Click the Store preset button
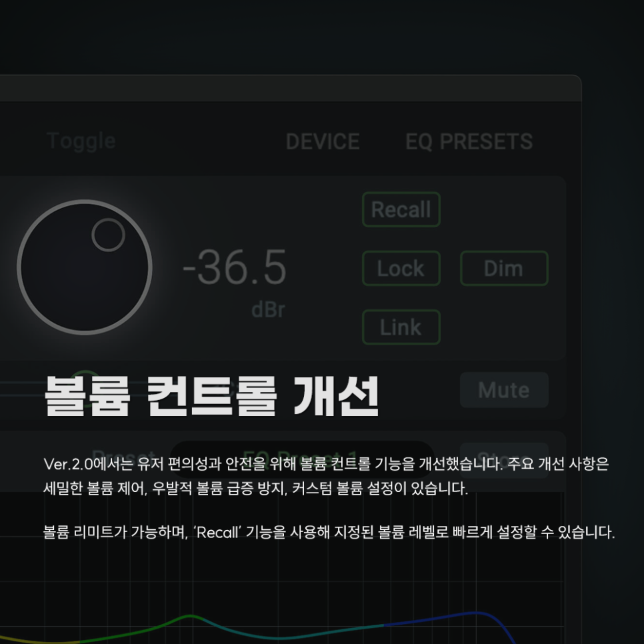 tap(504, 459)
